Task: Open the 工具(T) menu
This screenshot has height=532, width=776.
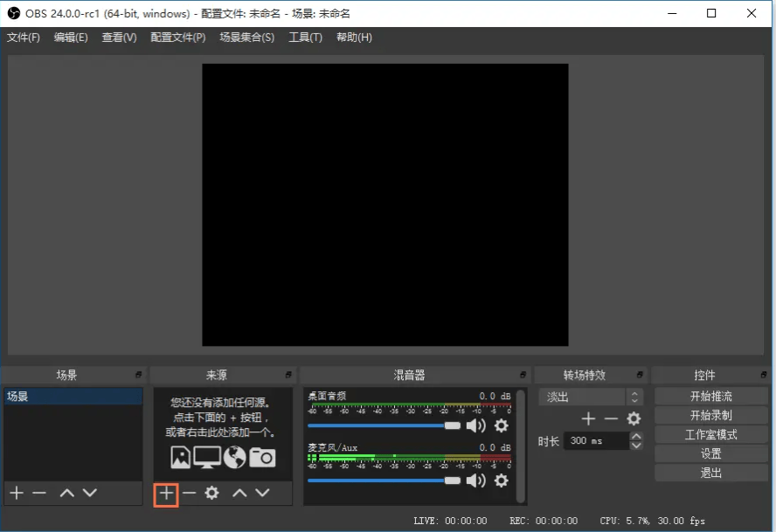Action: click(304, 38)
